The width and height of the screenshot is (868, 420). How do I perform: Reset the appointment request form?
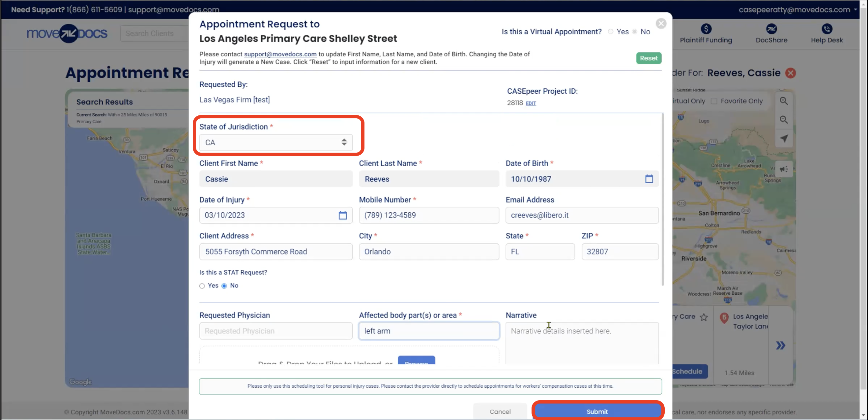(648, 58)
